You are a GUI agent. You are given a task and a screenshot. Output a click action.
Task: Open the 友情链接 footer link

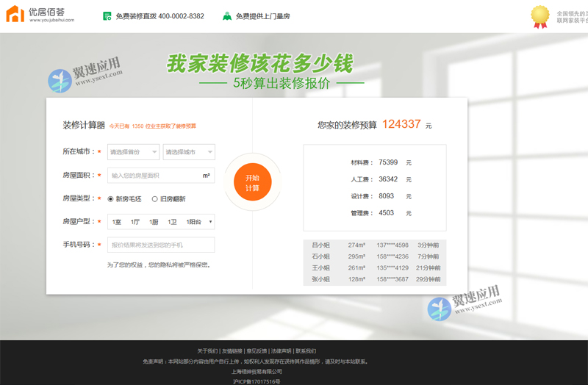coord(232,351)
